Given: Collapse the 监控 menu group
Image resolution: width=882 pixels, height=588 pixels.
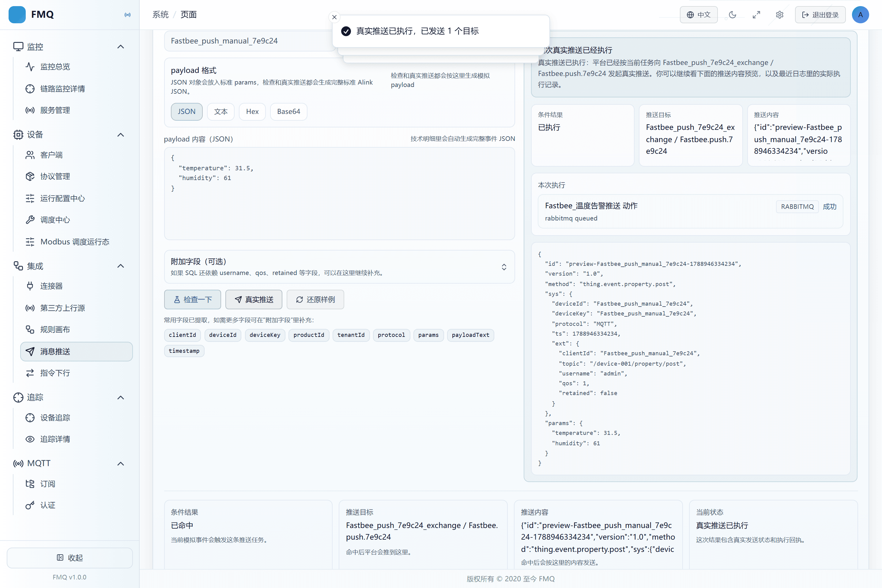Looking at the screenshot, I should coord(120,47).
